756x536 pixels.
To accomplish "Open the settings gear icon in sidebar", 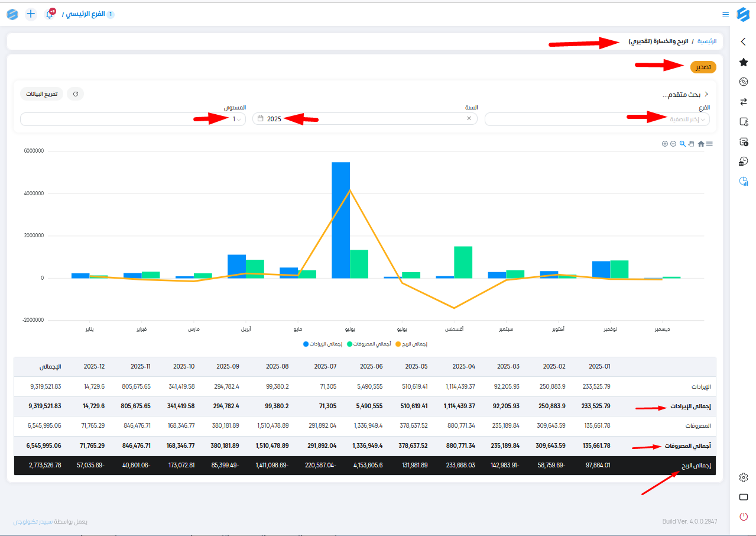I will (x=744, y=477).
